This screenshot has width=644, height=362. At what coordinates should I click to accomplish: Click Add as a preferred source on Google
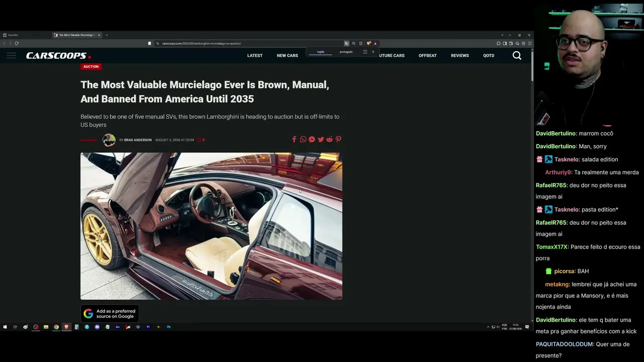click(x=109, y=314)
